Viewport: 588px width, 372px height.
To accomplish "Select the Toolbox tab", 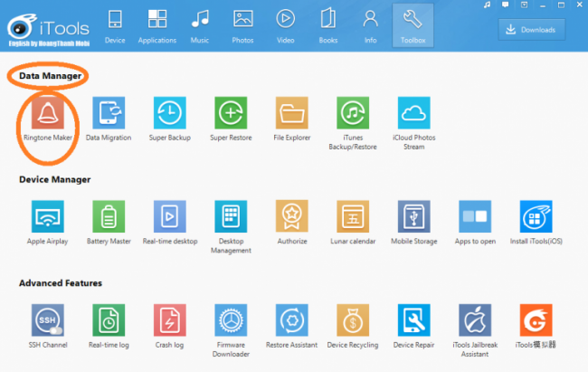I will point(413,25).
